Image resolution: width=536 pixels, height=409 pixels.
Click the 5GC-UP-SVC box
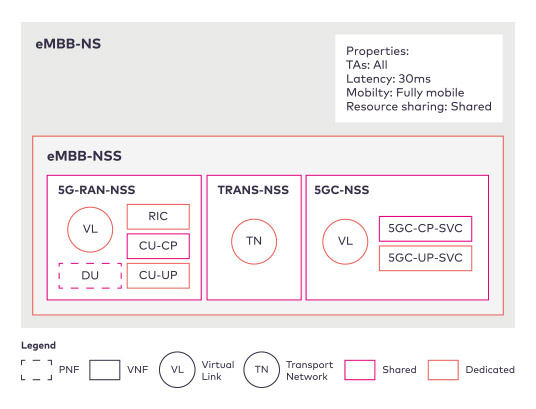(x=426, y=258)
